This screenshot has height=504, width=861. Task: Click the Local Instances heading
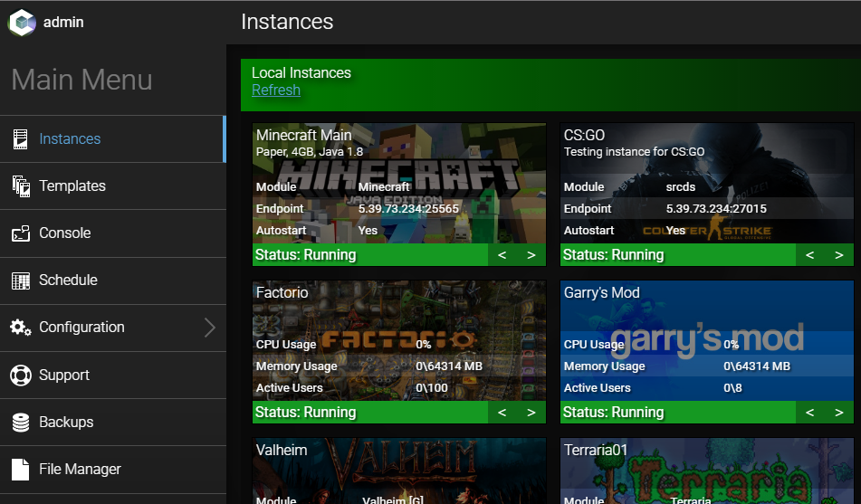(x=301, y=73)
